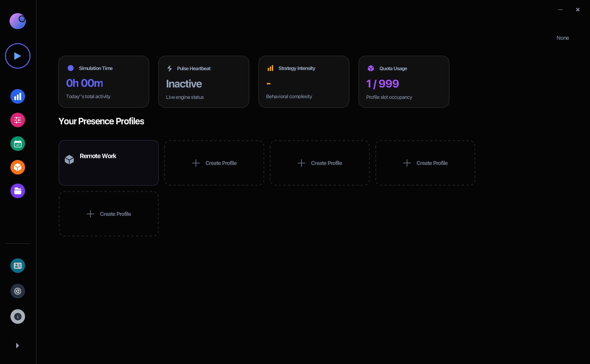
Task: Click the rightmost Create Profile slot
Action: [x=425, y=163]
